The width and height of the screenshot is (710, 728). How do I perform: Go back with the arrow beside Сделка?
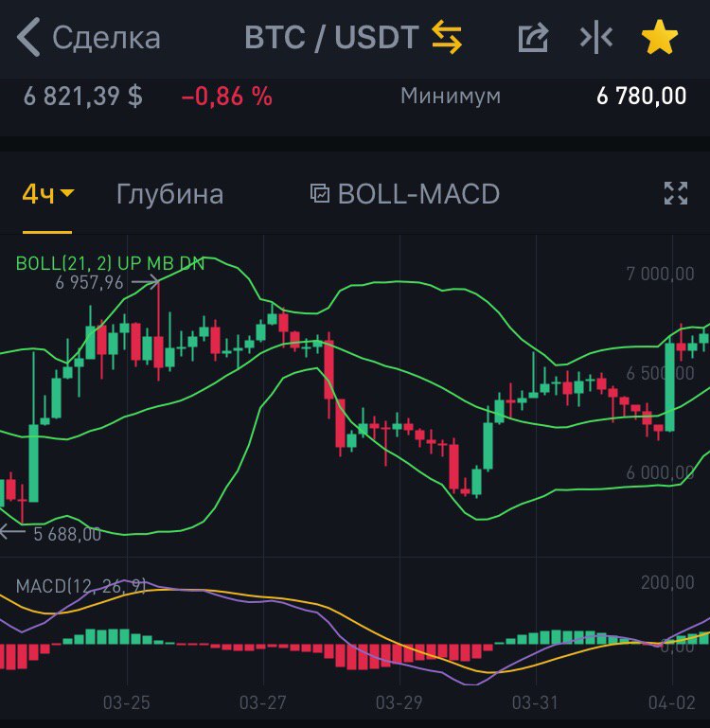pos(28,37)
